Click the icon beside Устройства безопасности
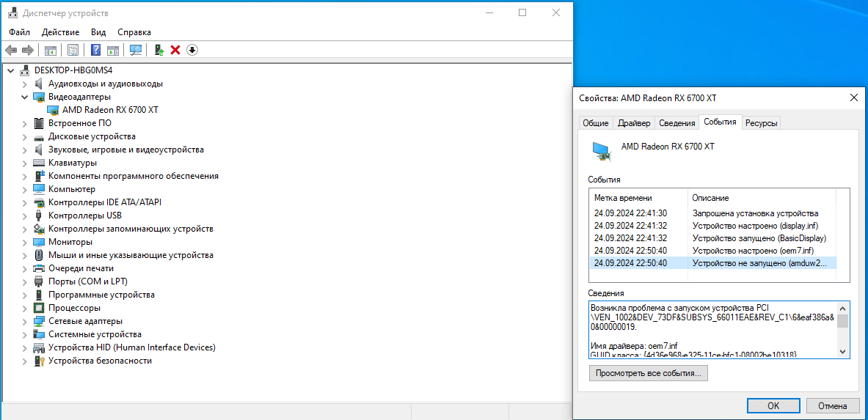868x420 pixels. [39, 361]
